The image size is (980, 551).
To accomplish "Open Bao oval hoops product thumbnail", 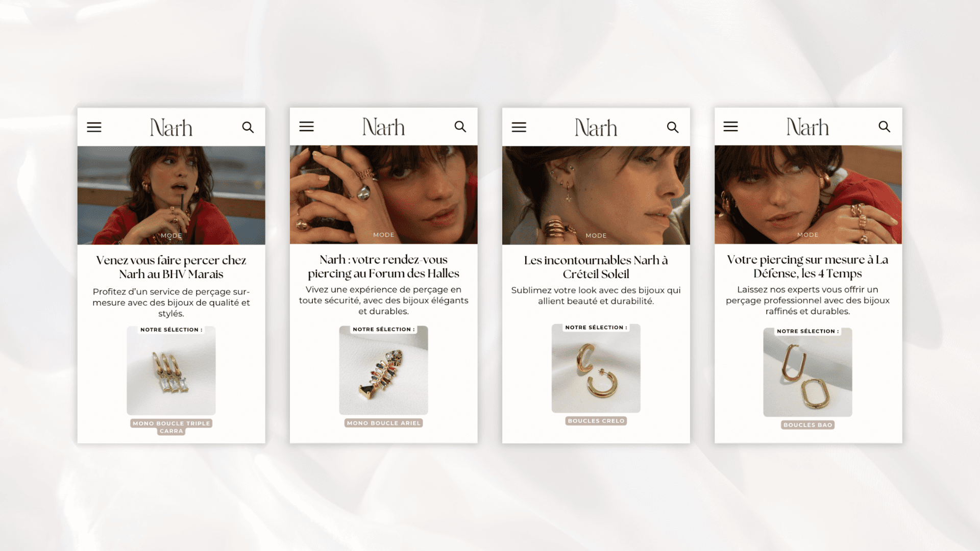I will click(x=808, y=372).
